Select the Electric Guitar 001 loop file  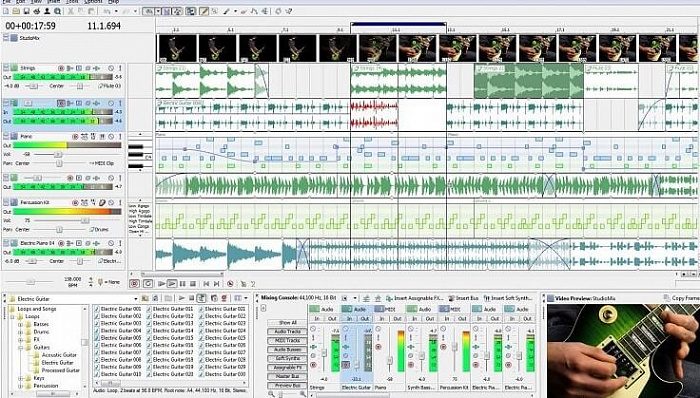tap(117, 309)
